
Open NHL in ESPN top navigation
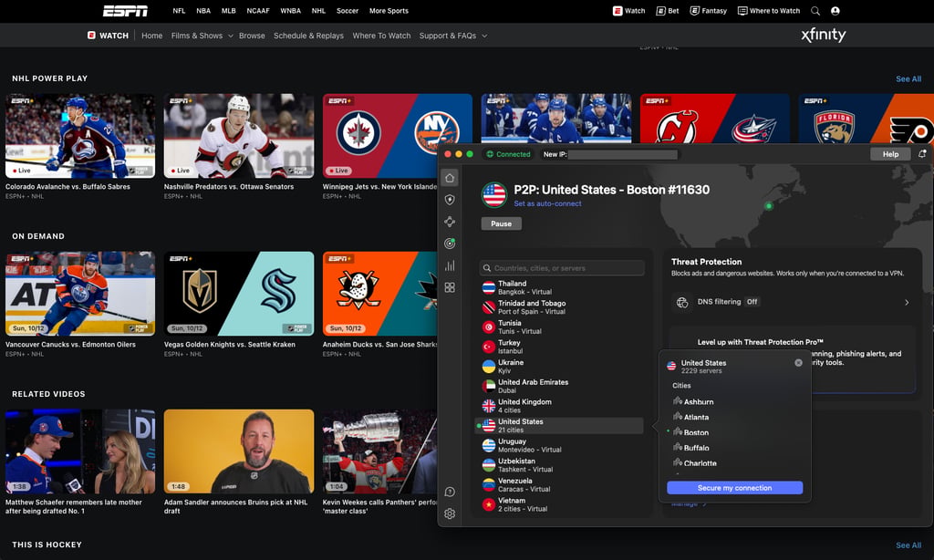pos(318,11)
